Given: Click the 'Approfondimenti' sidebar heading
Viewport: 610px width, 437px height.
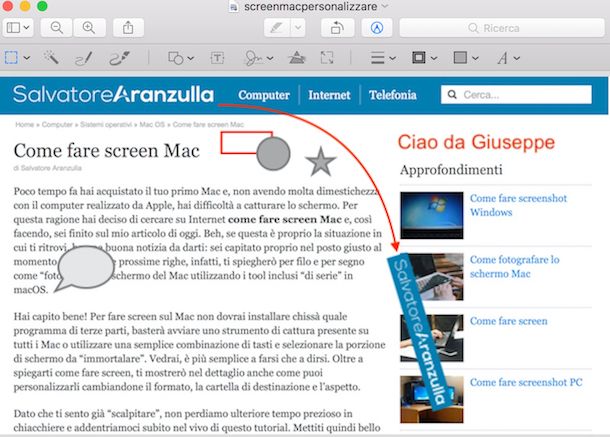Looking at the screenshot, I should coord(451,170).
